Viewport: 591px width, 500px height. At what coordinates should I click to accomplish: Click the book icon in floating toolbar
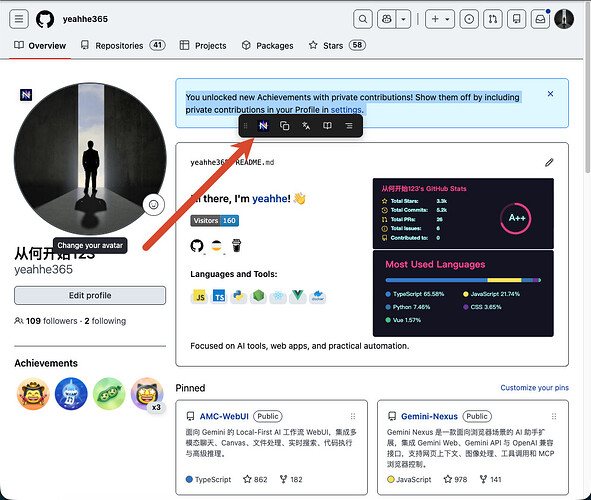tap(328, 125)
